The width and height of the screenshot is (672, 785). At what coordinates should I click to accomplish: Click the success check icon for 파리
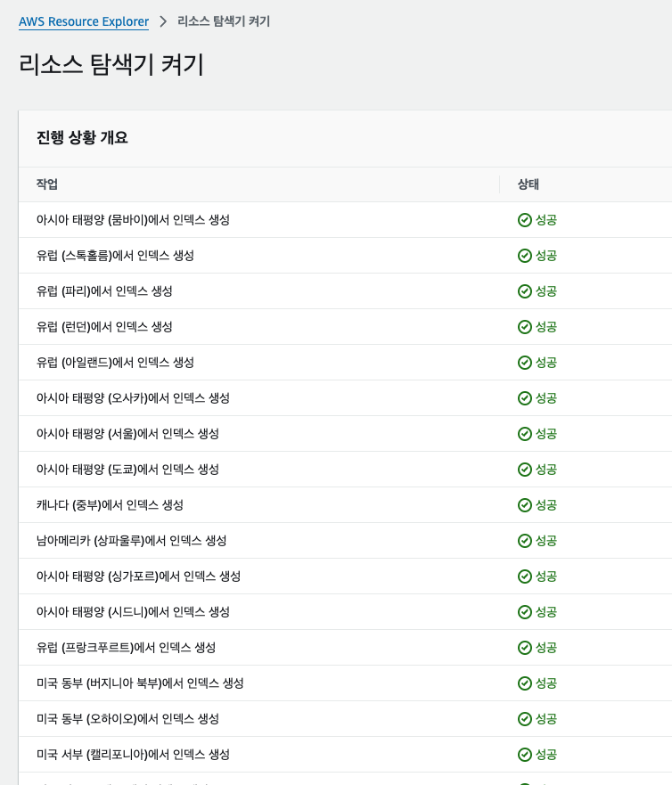tap(525, 291)
